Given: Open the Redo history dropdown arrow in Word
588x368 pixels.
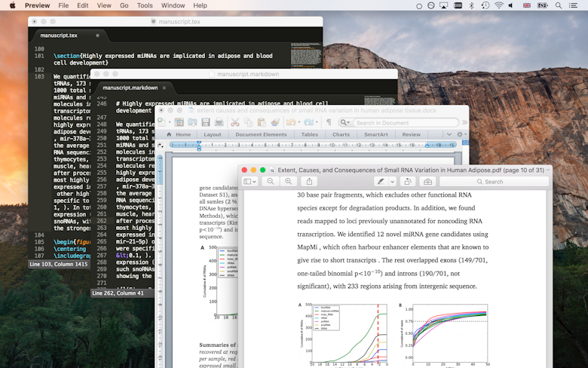Looking at the screenshot, I should (317, 122).
